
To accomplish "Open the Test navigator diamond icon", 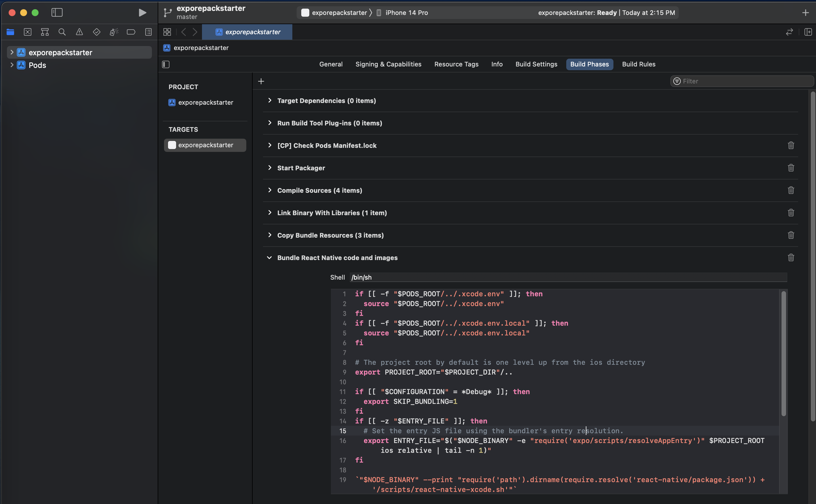I will 97,32.
